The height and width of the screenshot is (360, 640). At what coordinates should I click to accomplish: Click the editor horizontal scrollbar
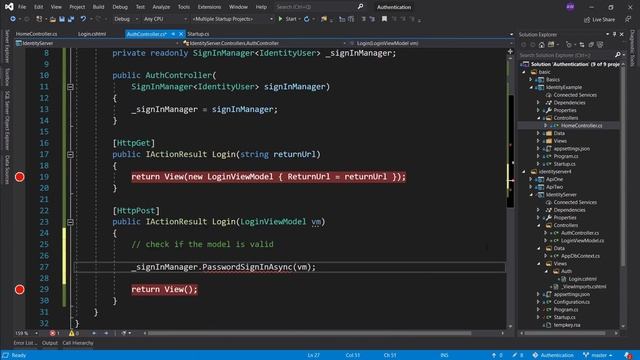tap(309, 333)
